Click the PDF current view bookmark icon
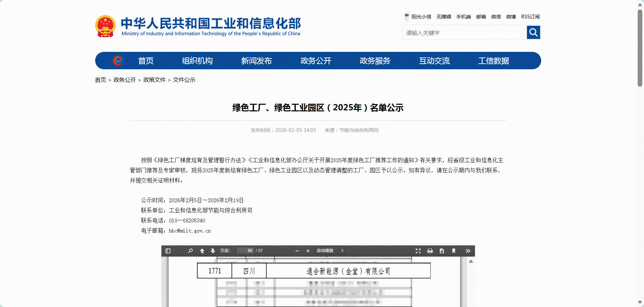Viewport: 644px width, 307px height. (454, 251)
